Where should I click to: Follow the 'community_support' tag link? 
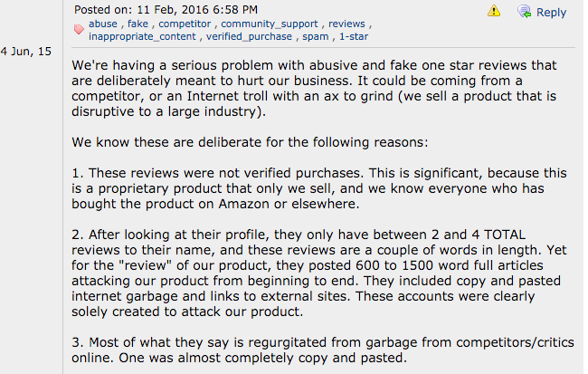(x=270, y=24)
